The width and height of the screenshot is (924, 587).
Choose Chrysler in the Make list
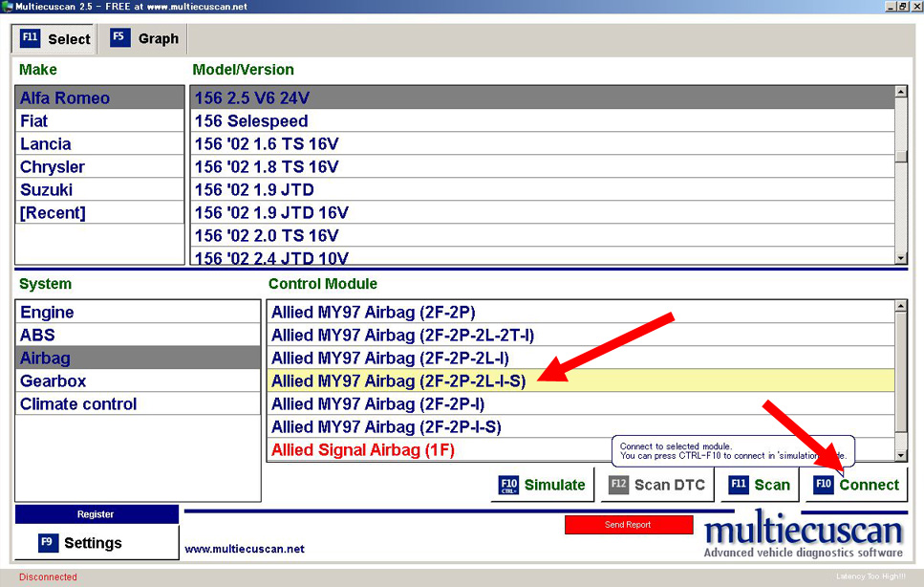pos(99,166)
